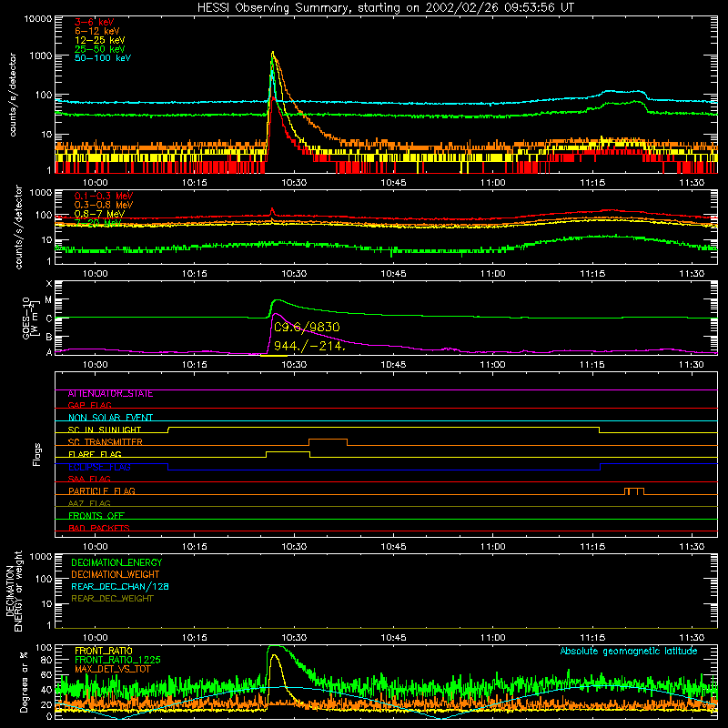Select the 0.3-0.8 MeV legend label
Image resolution: width=728 pixels, height=728 pixels.
104,205
